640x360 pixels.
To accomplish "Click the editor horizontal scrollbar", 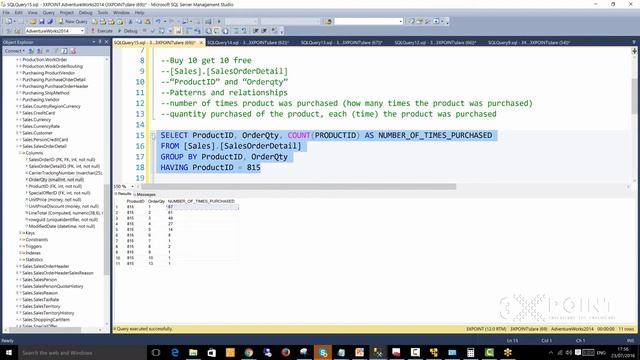I will pos(298,187).
